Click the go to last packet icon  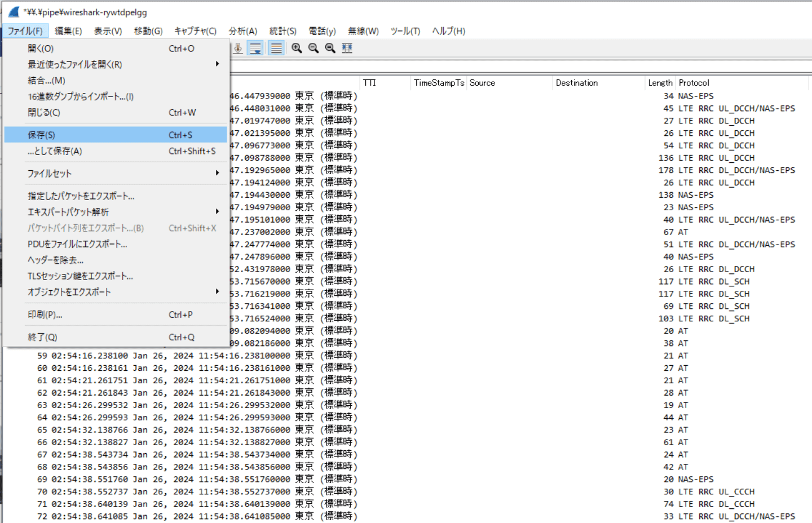(x=238, y=48)
